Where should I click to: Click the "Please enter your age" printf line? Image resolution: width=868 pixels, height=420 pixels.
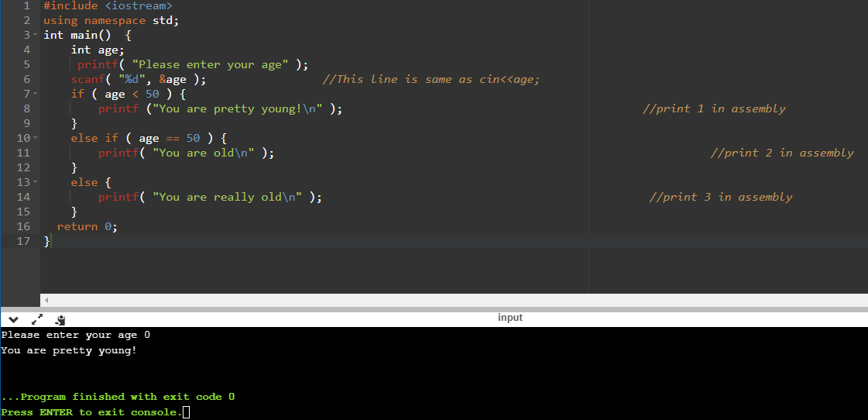(x=193, y=65)
